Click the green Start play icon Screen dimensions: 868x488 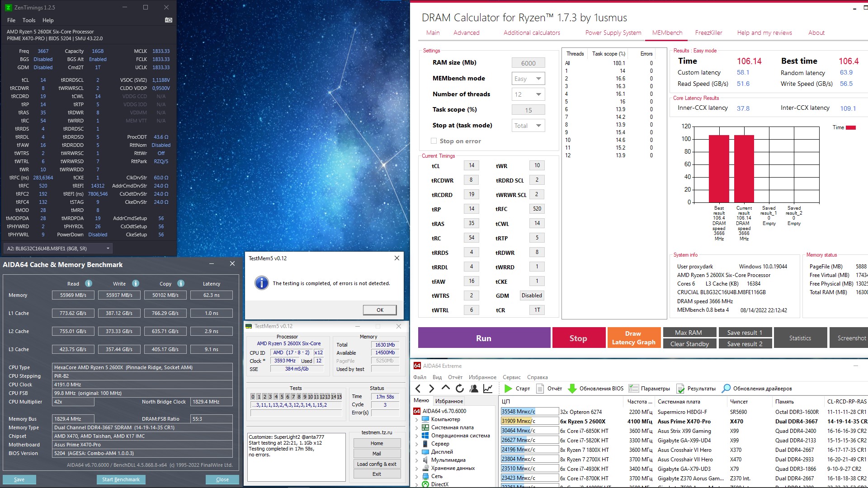click(x=508, y=388)
